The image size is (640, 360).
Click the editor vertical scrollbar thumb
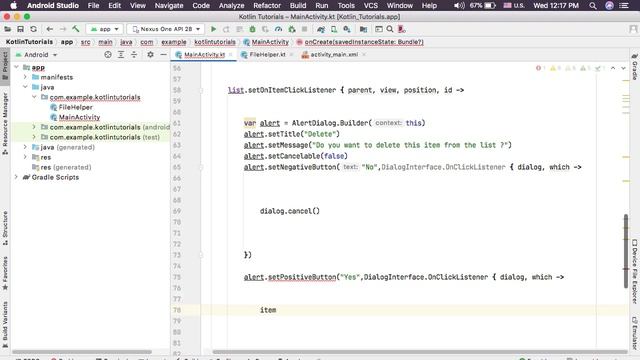point(626,251)
